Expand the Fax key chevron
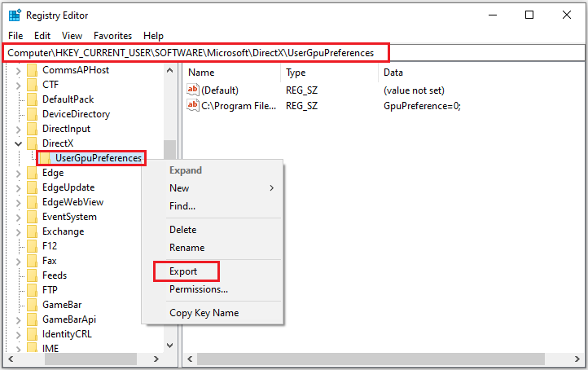 click(19, 261)
